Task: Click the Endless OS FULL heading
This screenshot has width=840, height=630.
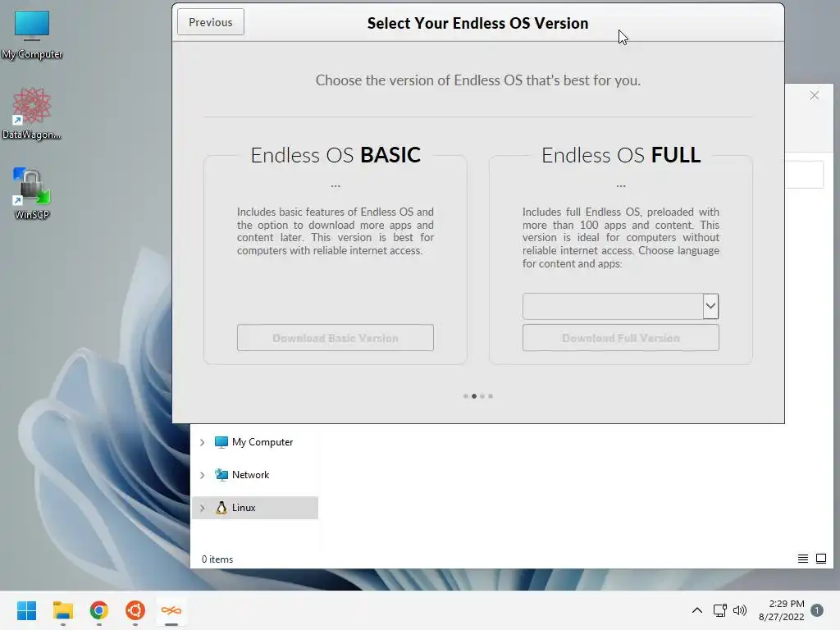Action: (621, 155)
